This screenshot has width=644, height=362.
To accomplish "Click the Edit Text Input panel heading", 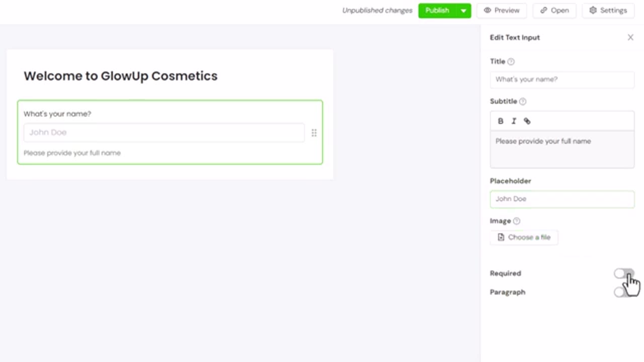I will (x=515, y=37).
